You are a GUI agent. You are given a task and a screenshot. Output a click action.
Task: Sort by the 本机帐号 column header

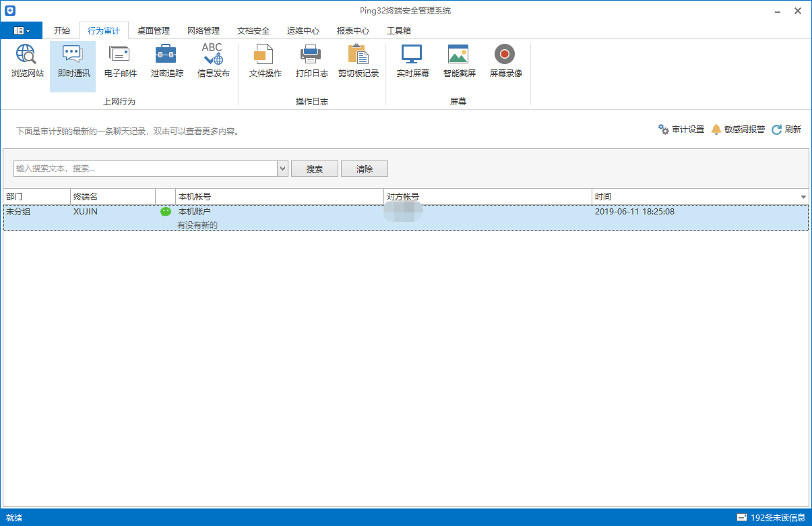tap(279, 196)
